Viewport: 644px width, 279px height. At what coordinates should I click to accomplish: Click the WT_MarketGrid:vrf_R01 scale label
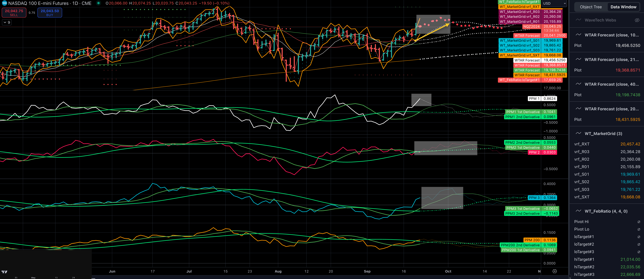[520, 22]
